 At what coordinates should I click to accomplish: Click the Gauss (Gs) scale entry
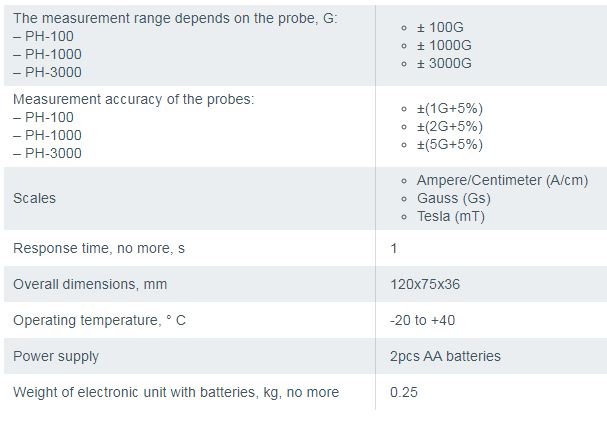[453, 198]
